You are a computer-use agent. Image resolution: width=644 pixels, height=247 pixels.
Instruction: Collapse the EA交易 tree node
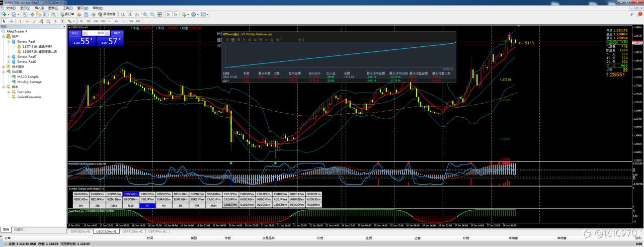pos(3,71)
